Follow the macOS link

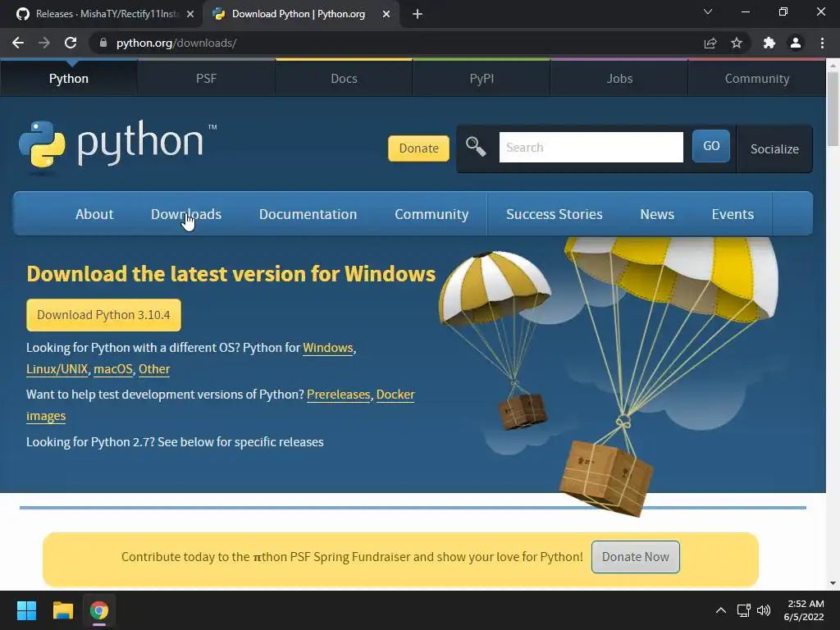click(x=113, y=369)
